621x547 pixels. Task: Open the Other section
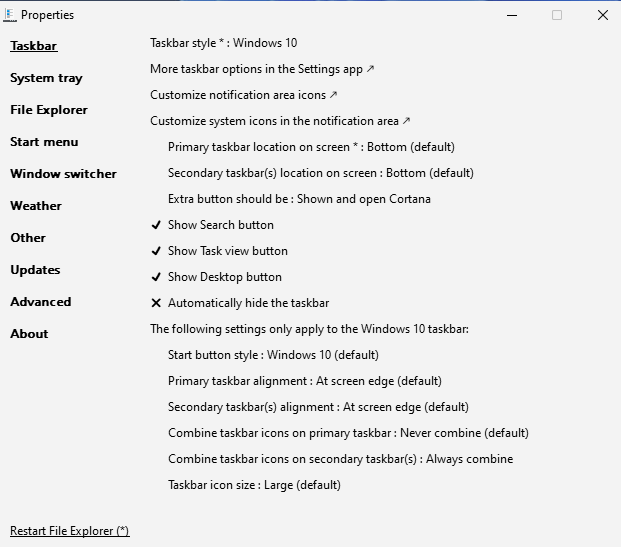point(28,238)
